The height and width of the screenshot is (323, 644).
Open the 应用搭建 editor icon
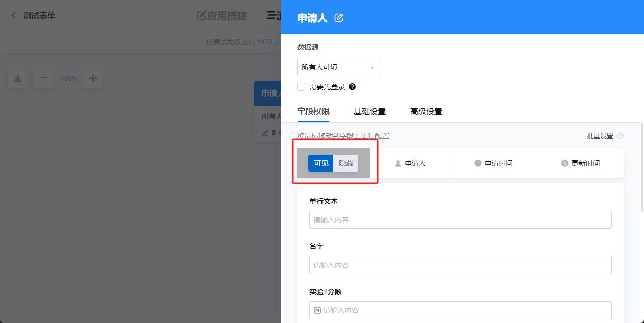[201, 16]
